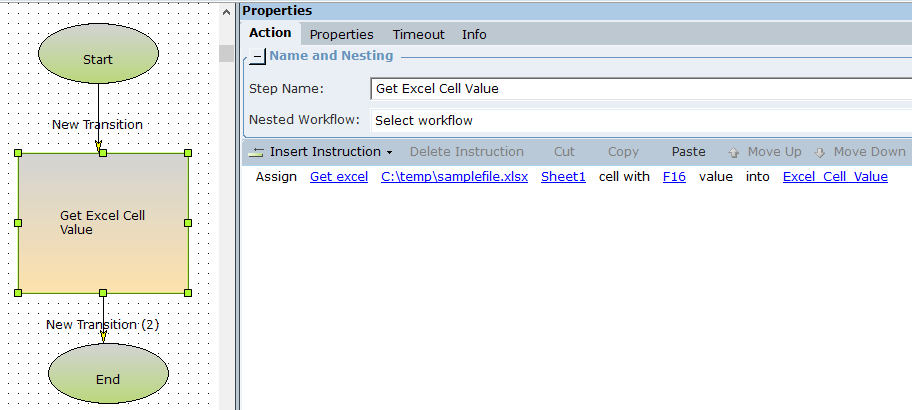Click the Excel_Cell_Value variable link
The height and width of the screenshot is (410, 912).
pyautogui.click(x=835, y=177)
